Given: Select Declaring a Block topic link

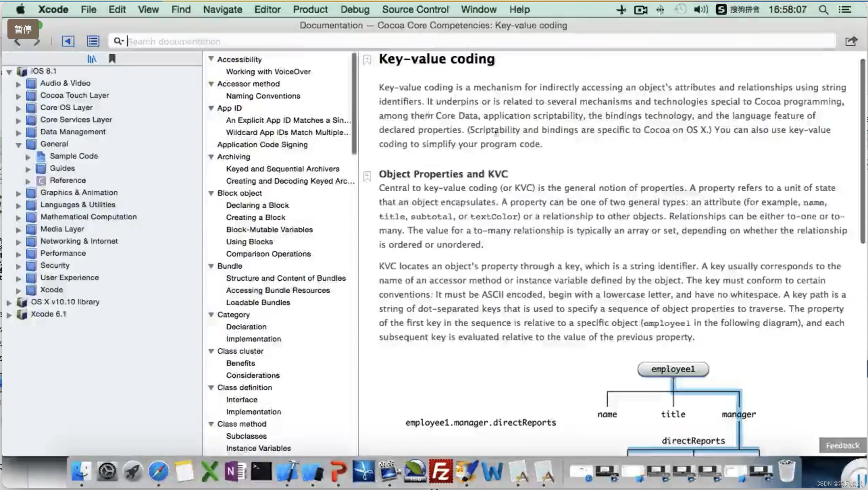Looking at the screenshot, I should coord(258,205).
